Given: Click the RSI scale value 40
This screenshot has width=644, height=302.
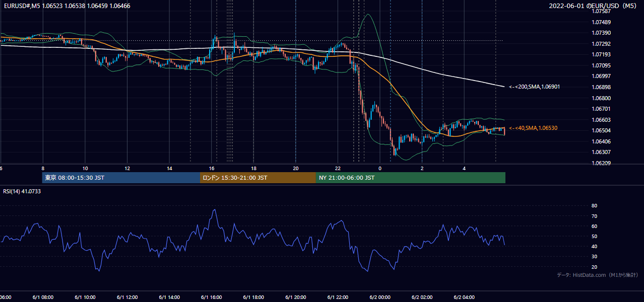Looking at the screenshot, I should pos(594,247).
